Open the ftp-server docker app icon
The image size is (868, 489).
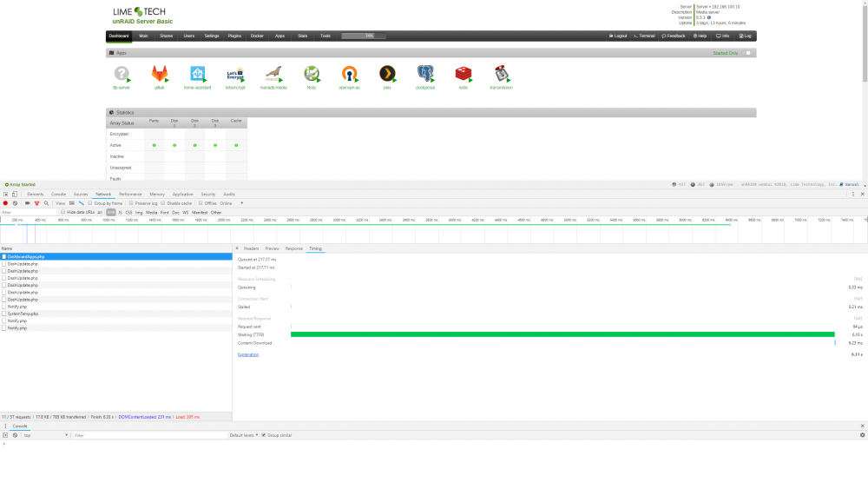122,74
